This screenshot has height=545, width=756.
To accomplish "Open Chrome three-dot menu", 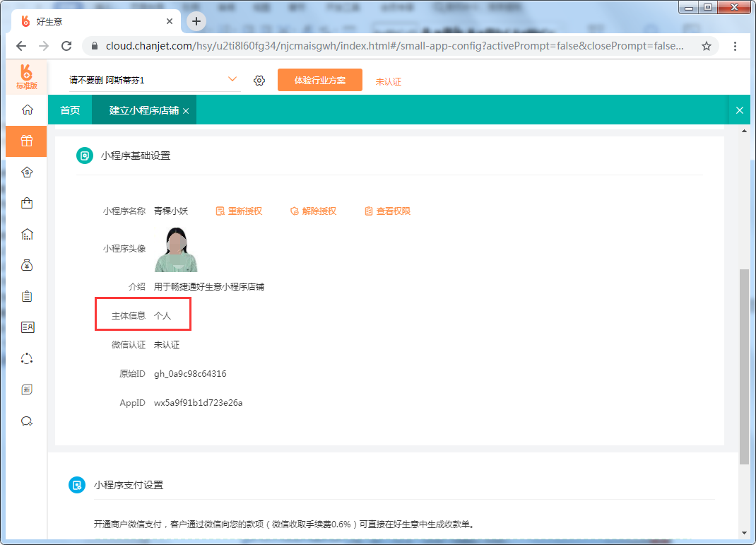I will pyautogui.click(x=735, y=46).
